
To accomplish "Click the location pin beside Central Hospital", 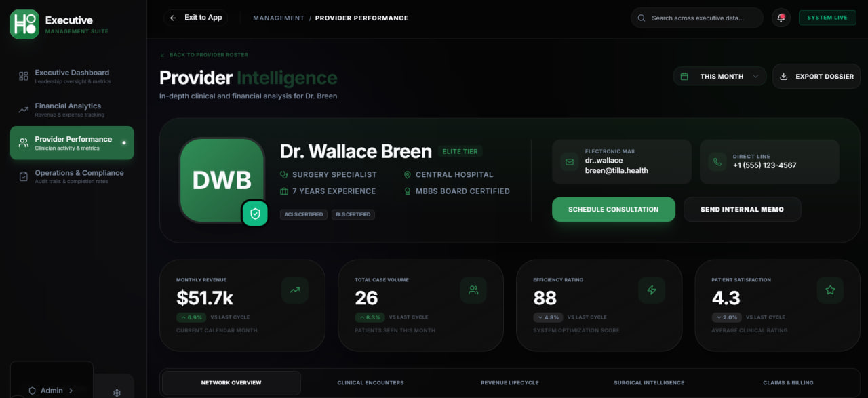I will [x=408, y=175].
